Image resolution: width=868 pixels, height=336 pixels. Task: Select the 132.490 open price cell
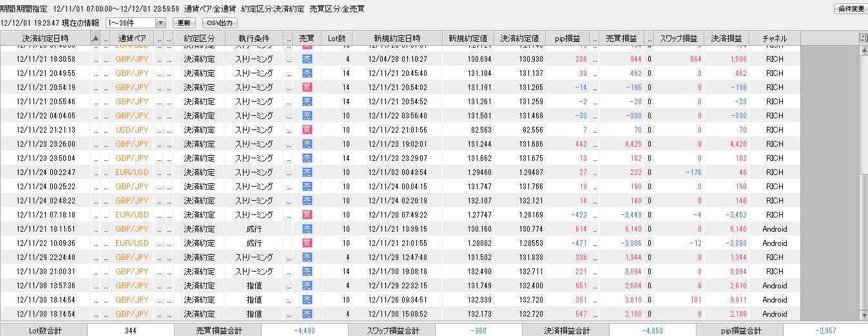pos(468,271)
